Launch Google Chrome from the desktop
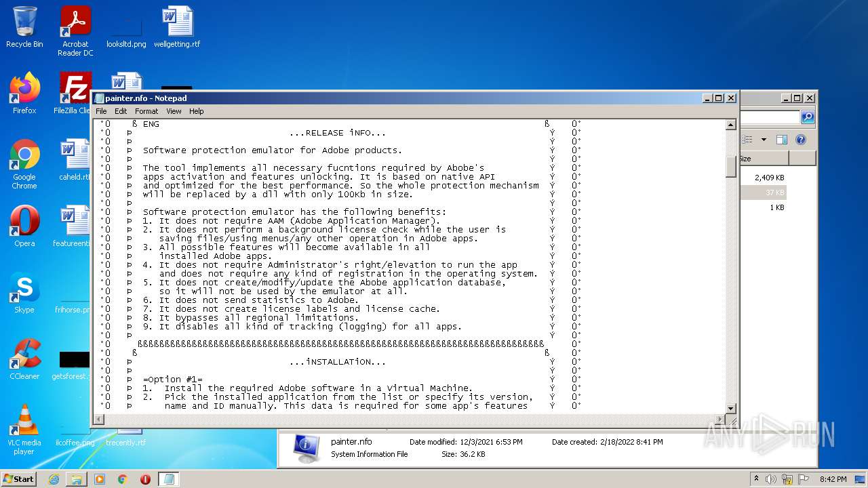 point(24,165)
